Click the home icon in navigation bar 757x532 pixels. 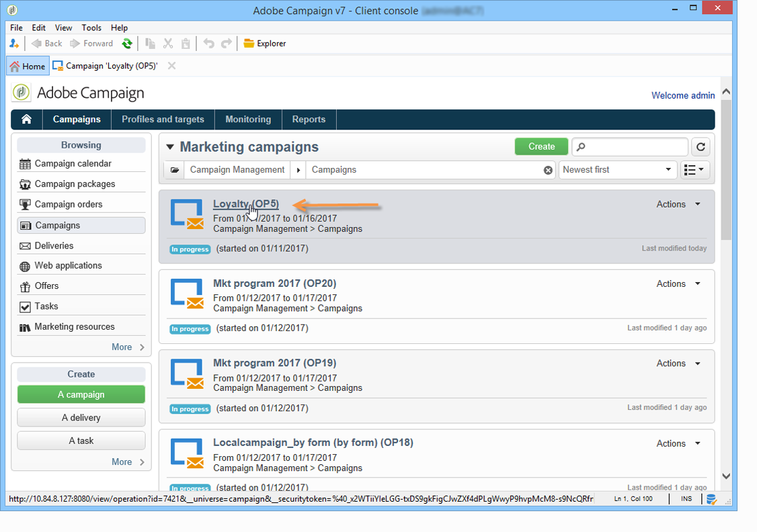click(x=26, y=119)
